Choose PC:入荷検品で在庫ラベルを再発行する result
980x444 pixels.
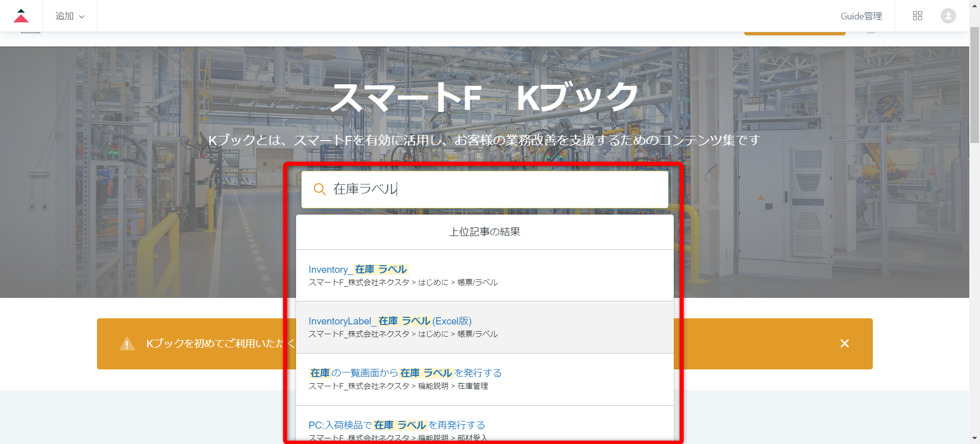click(397, 425)
